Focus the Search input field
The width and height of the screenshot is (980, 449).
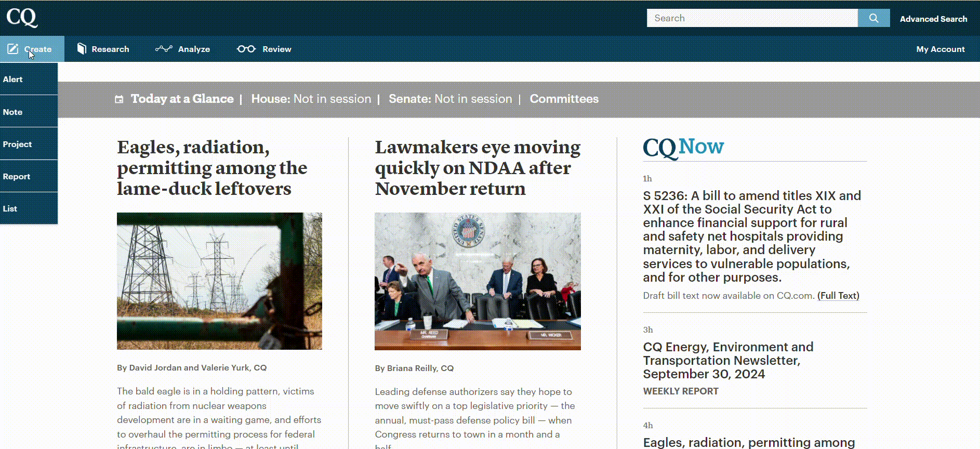coord(752,18)
